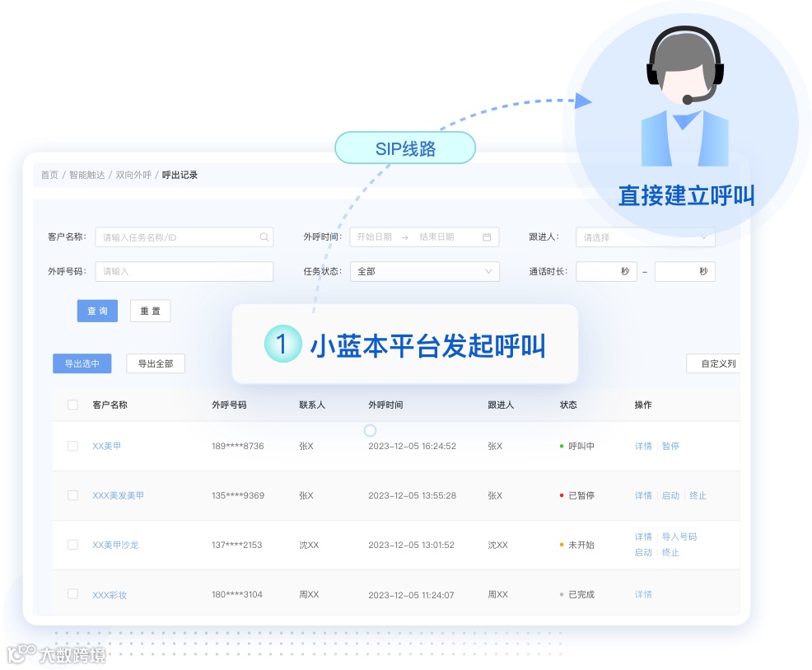Click 详情 in the XX美甲沙龙 row

643,536
